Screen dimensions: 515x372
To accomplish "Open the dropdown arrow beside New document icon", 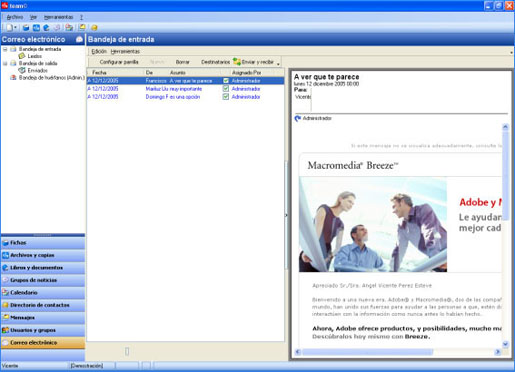I will point(15,28).
